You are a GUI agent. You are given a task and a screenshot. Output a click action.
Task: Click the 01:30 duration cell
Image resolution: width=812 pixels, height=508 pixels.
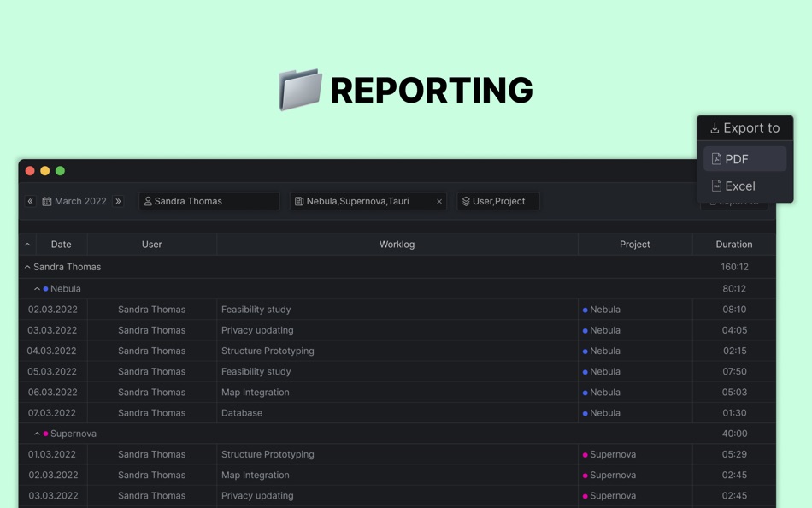click(x=734, y=413)
